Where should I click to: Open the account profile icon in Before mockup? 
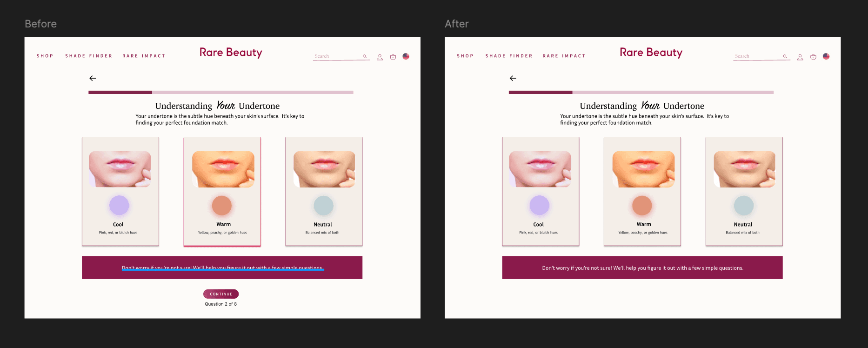coord(380,57)
